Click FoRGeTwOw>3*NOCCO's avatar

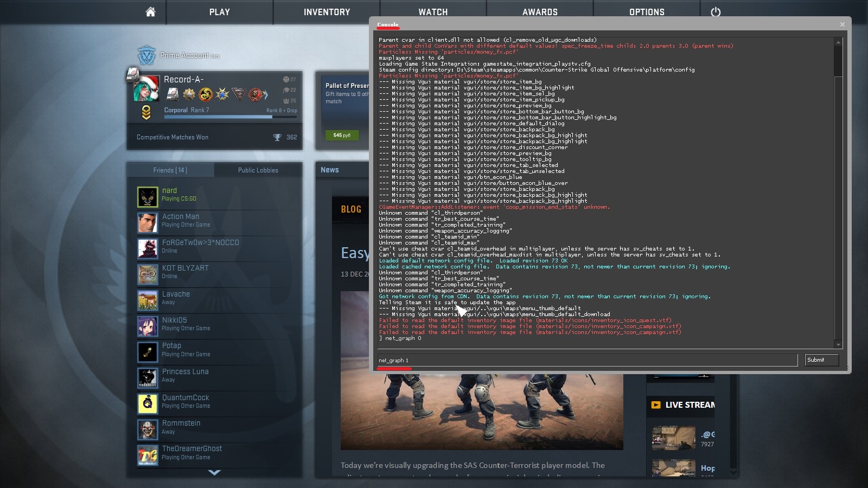tap(148, 249)
